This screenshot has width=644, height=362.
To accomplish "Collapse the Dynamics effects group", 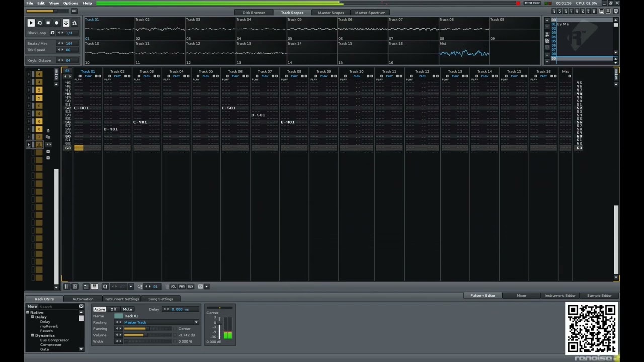I will [x=32, y=335].
